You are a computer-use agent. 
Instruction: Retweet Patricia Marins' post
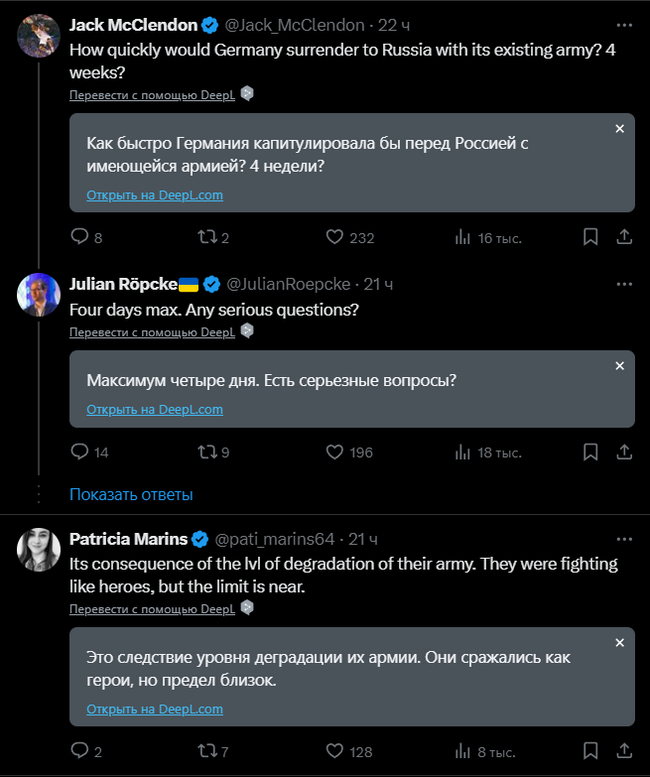pyautogui.click(x=206, y=751)
